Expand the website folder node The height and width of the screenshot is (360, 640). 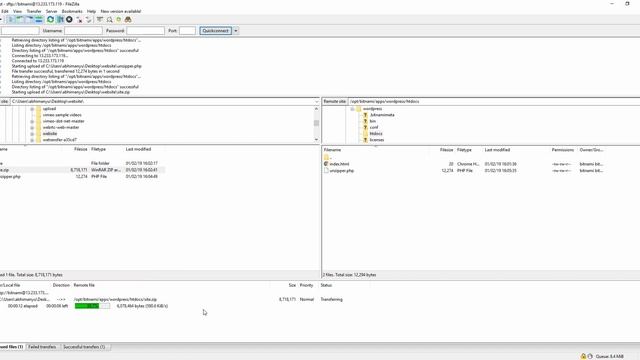(x=32, y=133)
